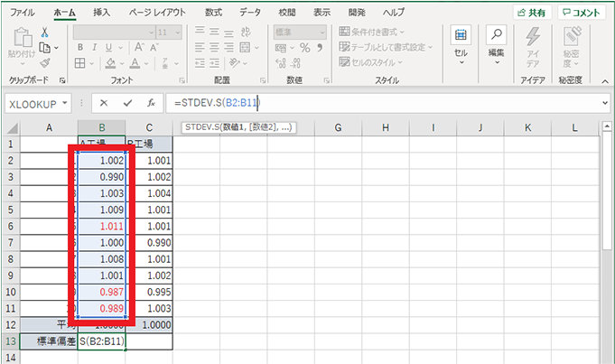Cancel formula entry with the X button
The image size is (615, 364).
click(x=104, y=103)
